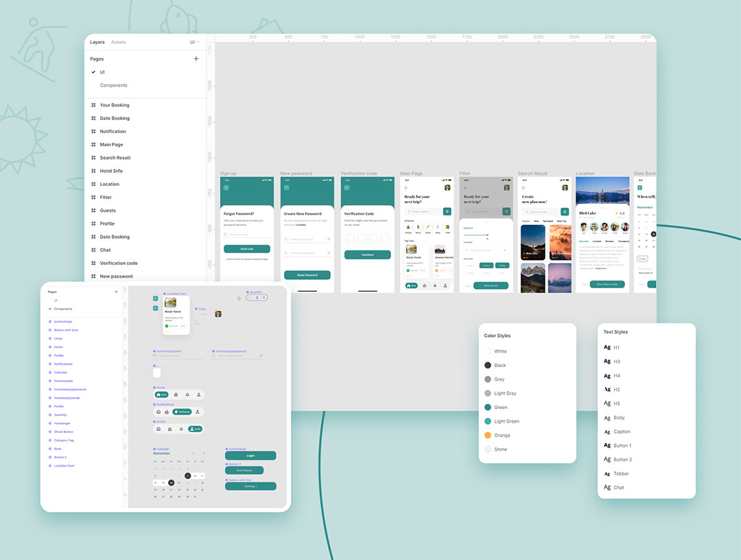Click the filter icon button on Main Page

point(447,211)
